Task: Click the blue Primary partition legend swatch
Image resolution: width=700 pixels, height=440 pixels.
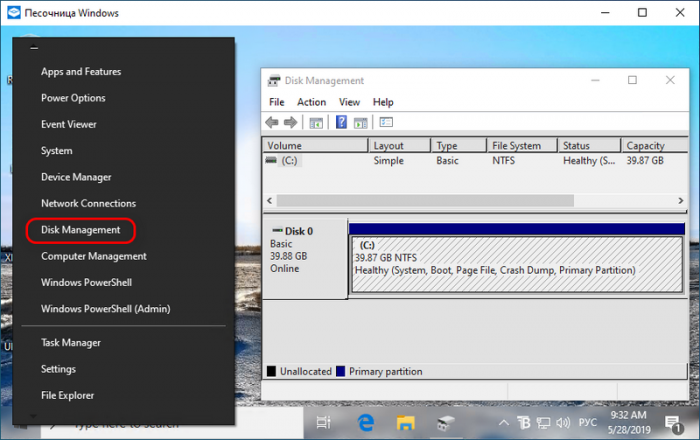Action: click(340, 371)
